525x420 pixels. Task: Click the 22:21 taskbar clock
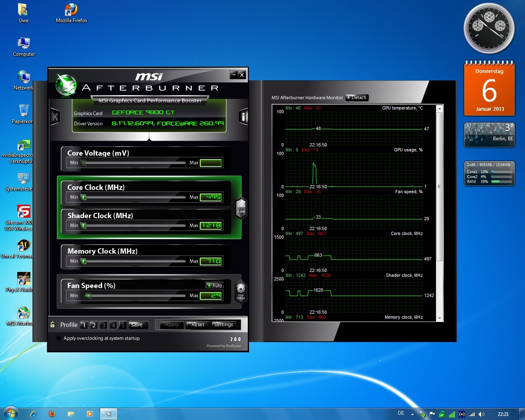tap(503, 414)
